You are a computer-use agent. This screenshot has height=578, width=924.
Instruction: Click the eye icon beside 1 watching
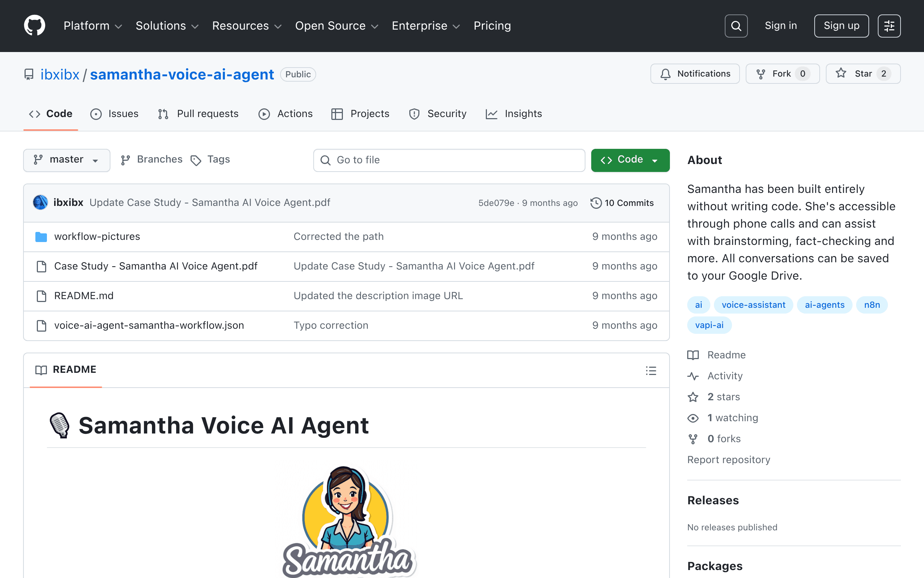coord(693,418)
